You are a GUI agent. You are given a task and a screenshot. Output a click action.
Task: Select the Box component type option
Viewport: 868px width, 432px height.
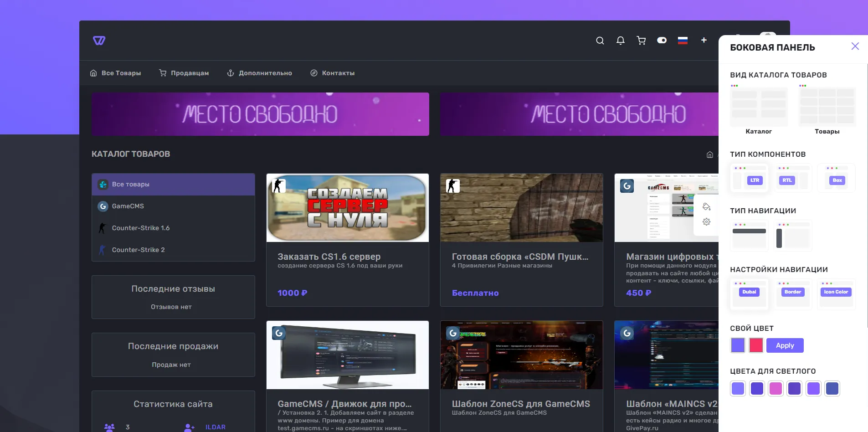[x=836, y=178]
